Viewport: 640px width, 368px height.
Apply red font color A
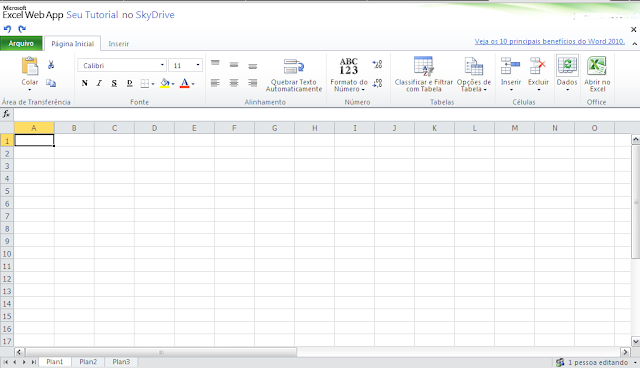184,83
